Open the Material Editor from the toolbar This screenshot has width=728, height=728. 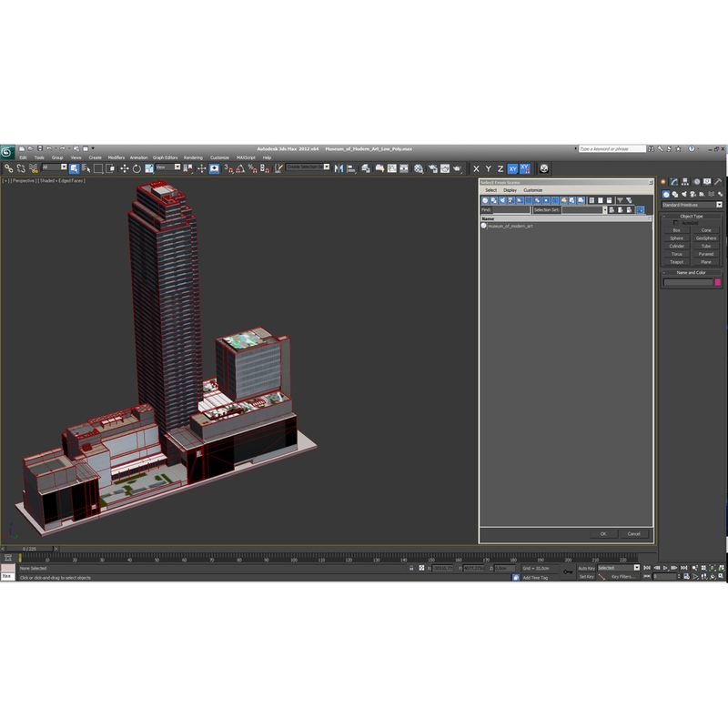click(x=416, y=167)
